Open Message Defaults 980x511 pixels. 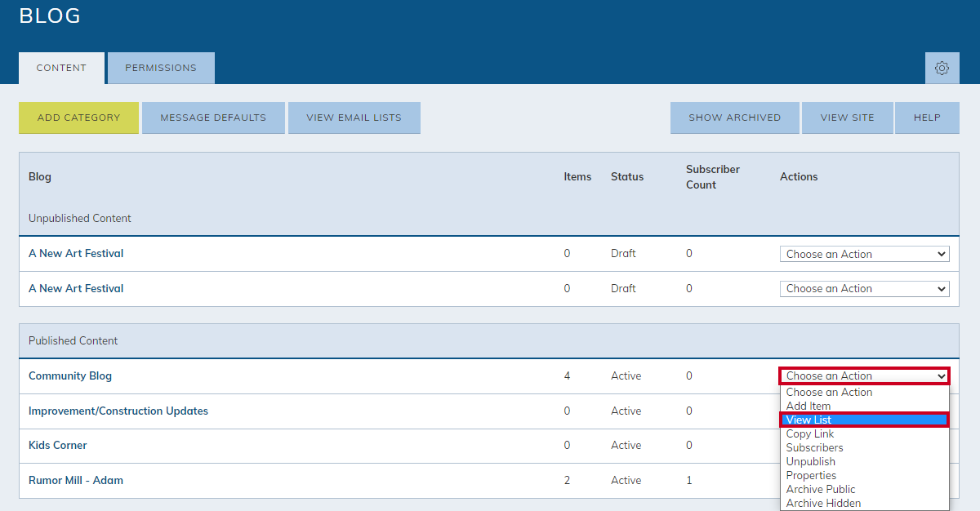pyautogui.click(x=213, y=118)
